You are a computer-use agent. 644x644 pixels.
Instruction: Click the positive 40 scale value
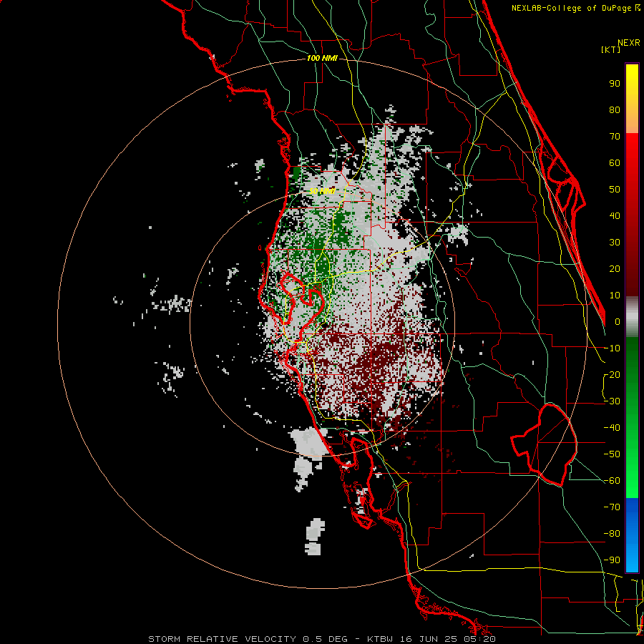[x=615, y=215]
